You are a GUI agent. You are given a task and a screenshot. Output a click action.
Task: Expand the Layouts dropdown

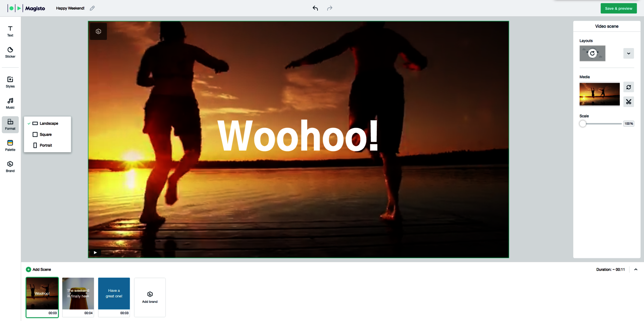(629, 53)
